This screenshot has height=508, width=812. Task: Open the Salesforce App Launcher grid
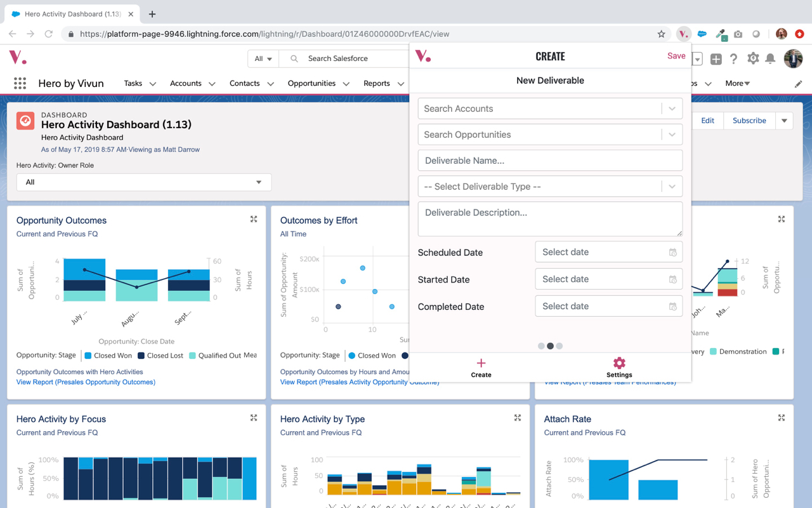[20, 83]
